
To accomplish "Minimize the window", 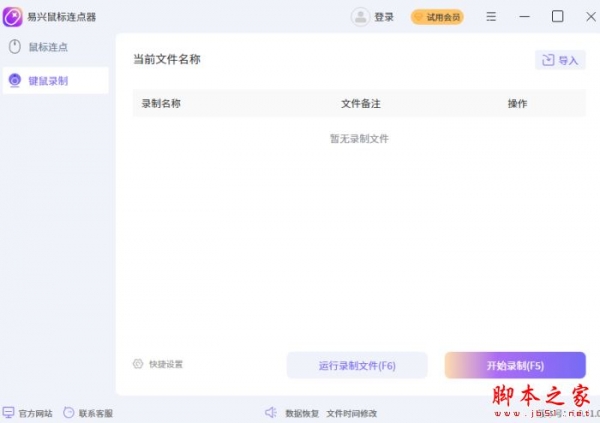I will point(524,17).
